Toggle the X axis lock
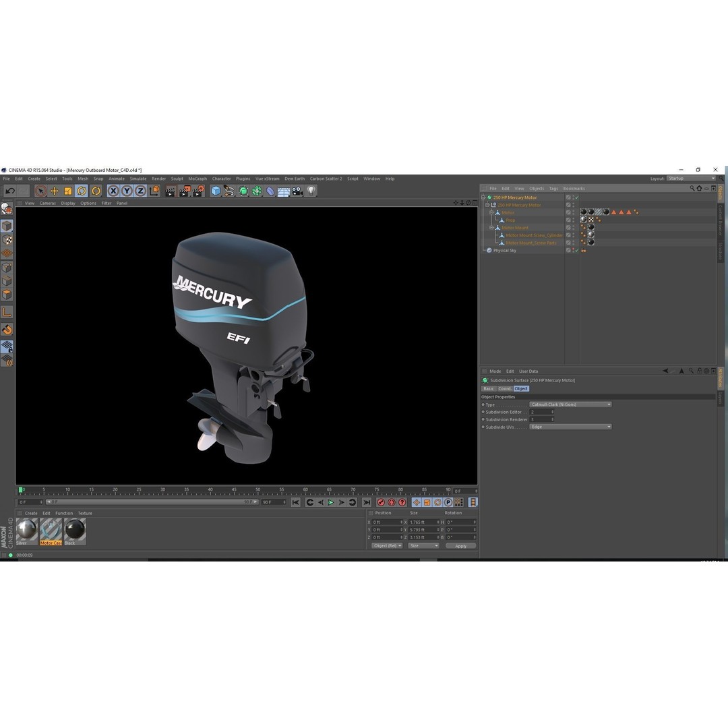 pyautogui.click(x=113, y=191)
